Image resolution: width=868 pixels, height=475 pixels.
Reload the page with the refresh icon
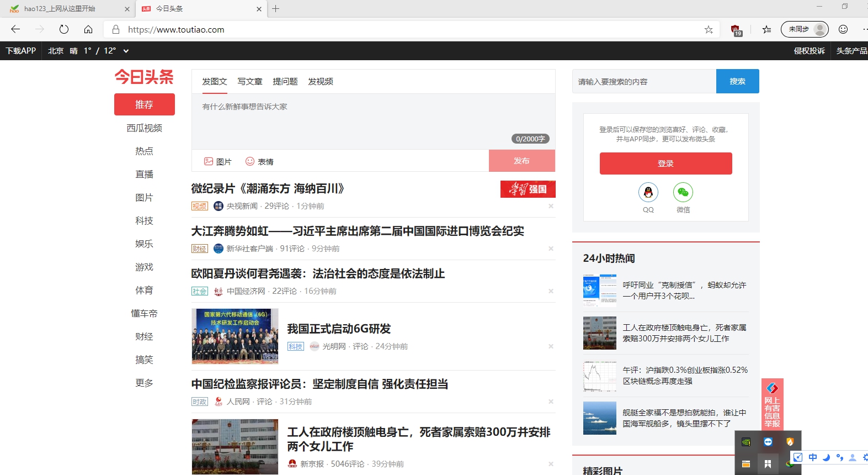(64, 29)
